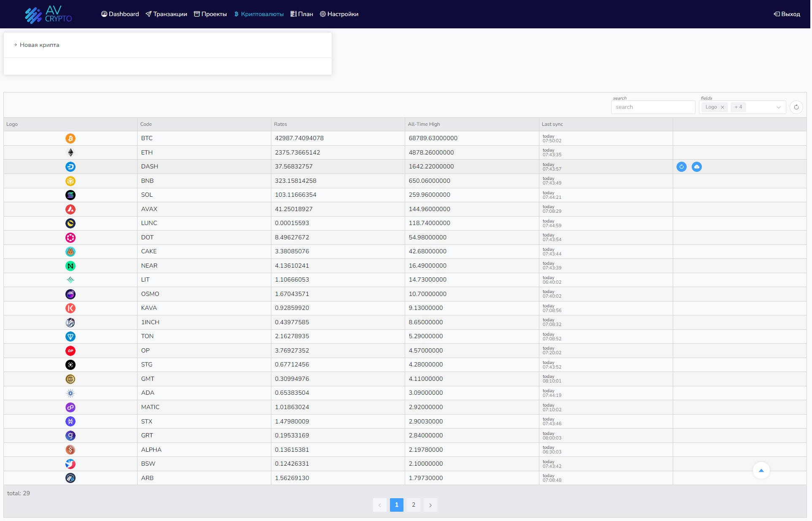This screenshot has height=521, width=812.
Task: Click the Bitcoin logo icon in BTC row
Action: [x=70, y=138]
